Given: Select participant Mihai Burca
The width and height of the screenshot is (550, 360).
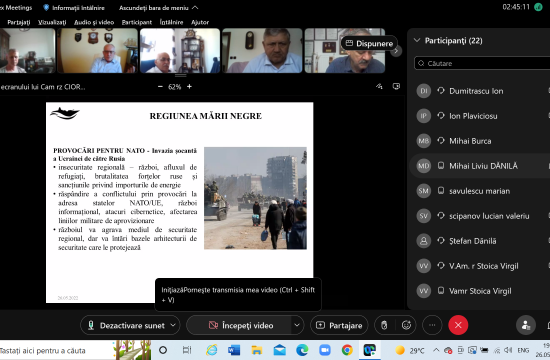Looking at the screenshot, I should 479,141.
